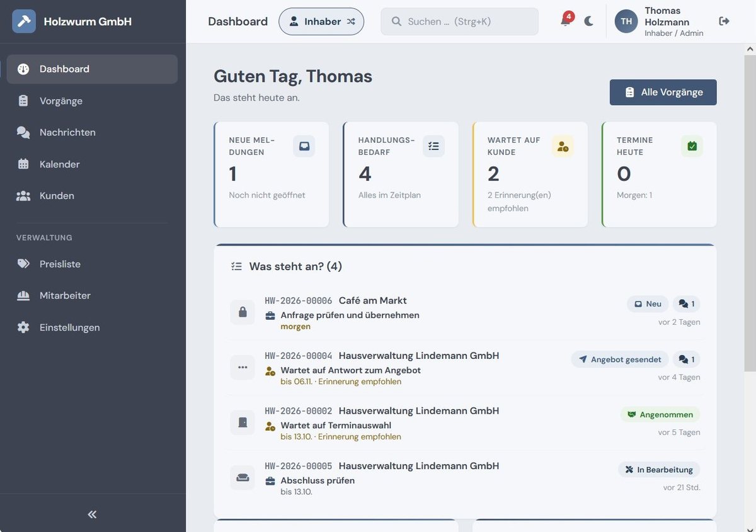Open Kunden in the sidebar
Screen dimensions: 756x532
tap(92, 196)
